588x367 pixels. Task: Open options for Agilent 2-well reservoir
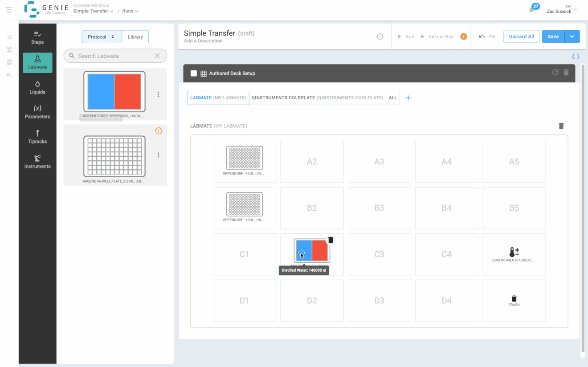click(x=158, y=94)
